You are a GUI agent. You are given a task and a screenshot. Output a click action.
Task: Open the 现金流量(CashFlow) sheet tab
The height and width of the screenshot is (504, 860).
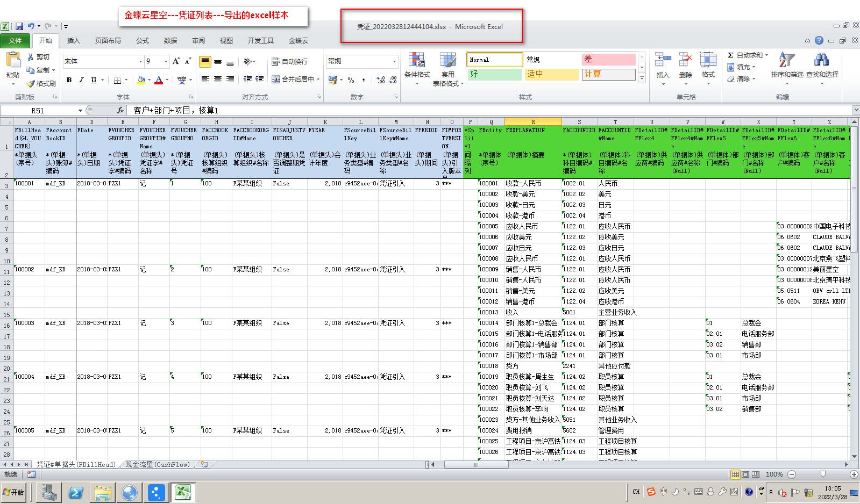[x=157, y=465]
